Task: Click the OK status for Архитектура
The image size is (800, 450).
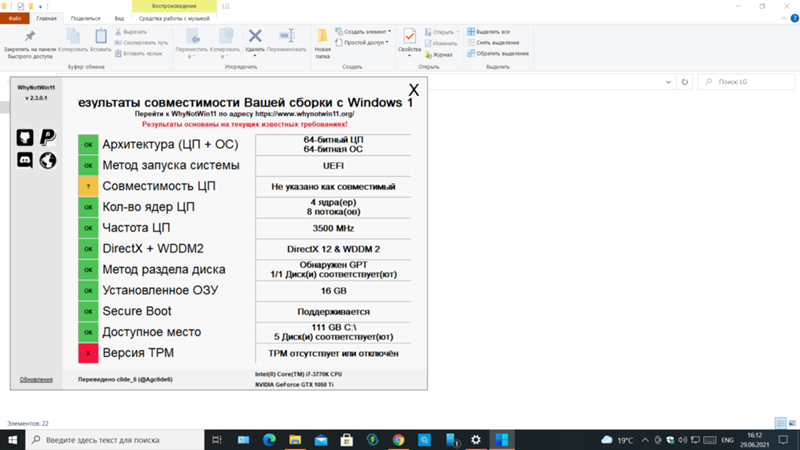Action: pyautogui.click(x=88, y=144)
